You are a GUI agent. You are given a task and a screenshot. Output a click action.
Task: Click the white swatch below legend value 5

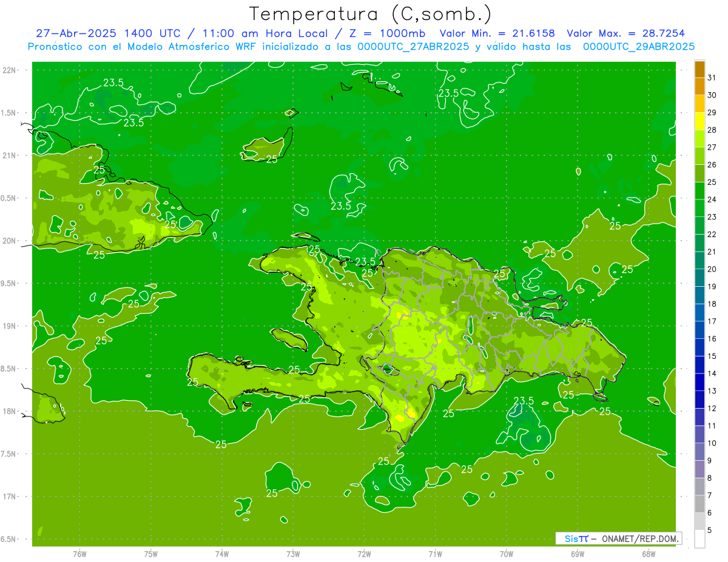[699, 538]
